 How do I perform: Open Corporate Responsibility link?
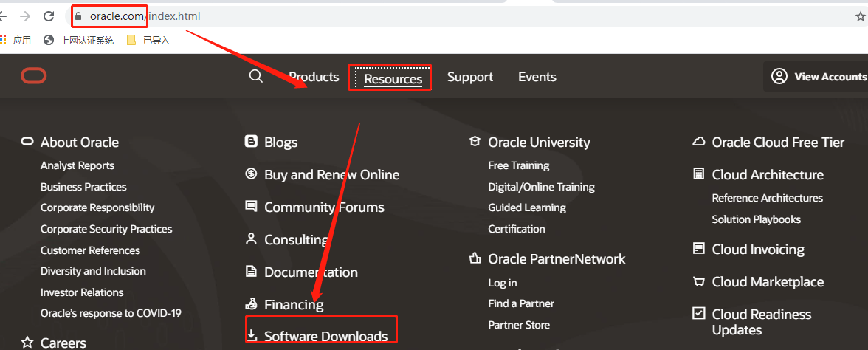[97, 207]
